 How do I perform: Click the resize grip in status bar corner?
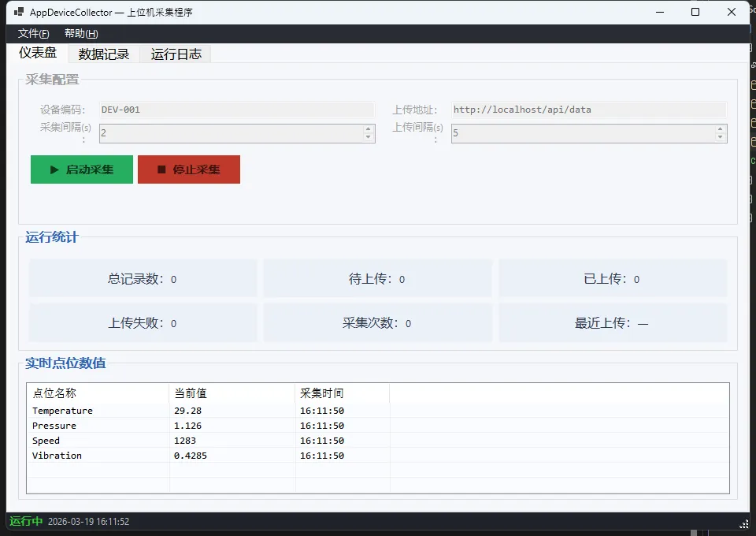[x=743, y=523]
